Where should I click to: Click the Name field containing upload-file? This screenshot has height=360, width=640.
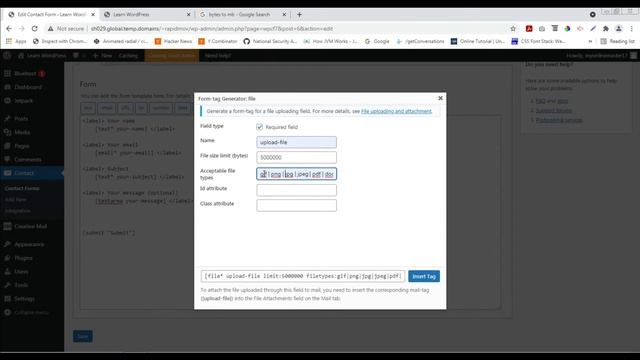click(296, 142)
